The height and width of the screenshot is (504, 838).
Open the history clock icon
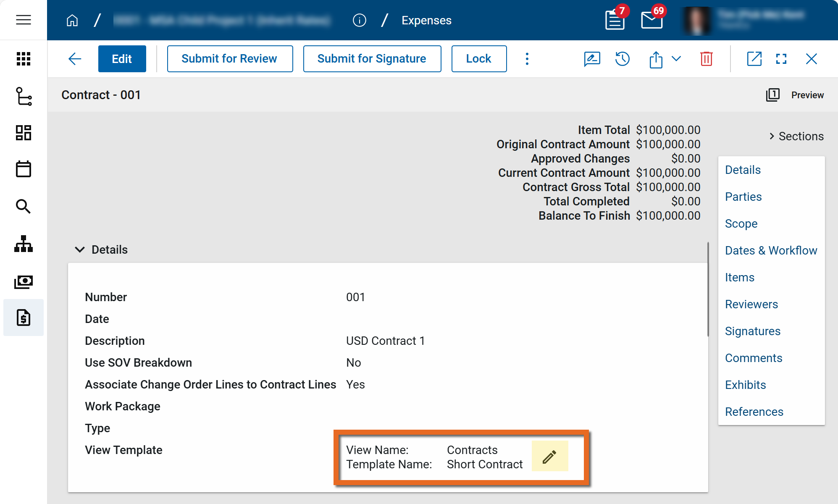[622, 59]
